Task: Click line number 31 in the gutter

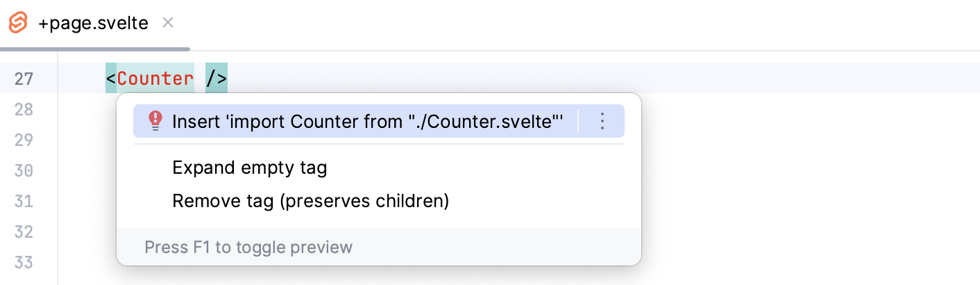Action: pyautogui.click(x=24, y=201)
